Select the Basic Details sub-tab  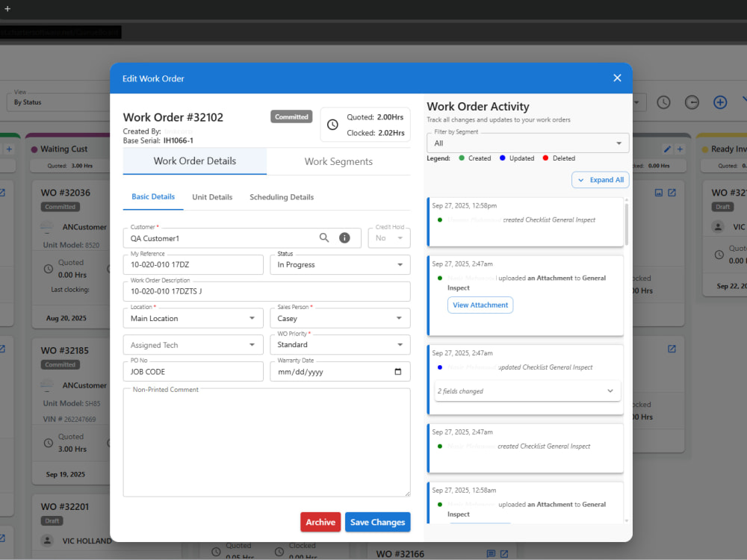(x=153, y=196)
